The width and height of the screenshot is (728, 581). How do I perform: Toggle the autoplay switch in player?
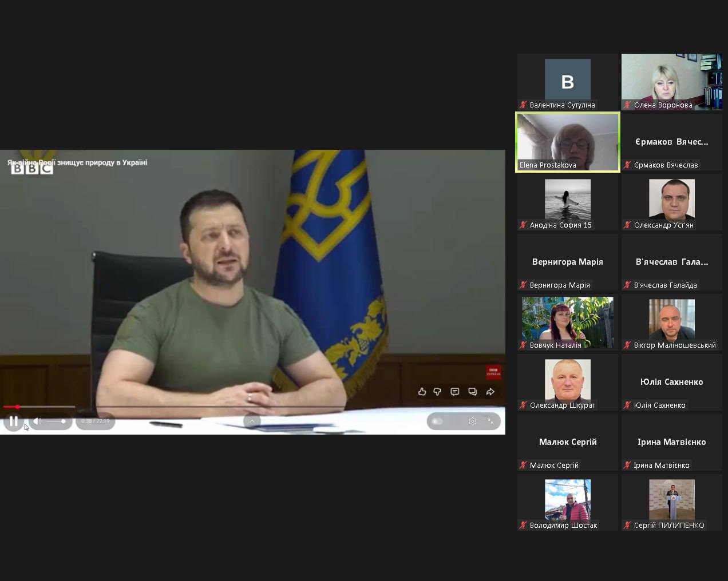[438, 421]
